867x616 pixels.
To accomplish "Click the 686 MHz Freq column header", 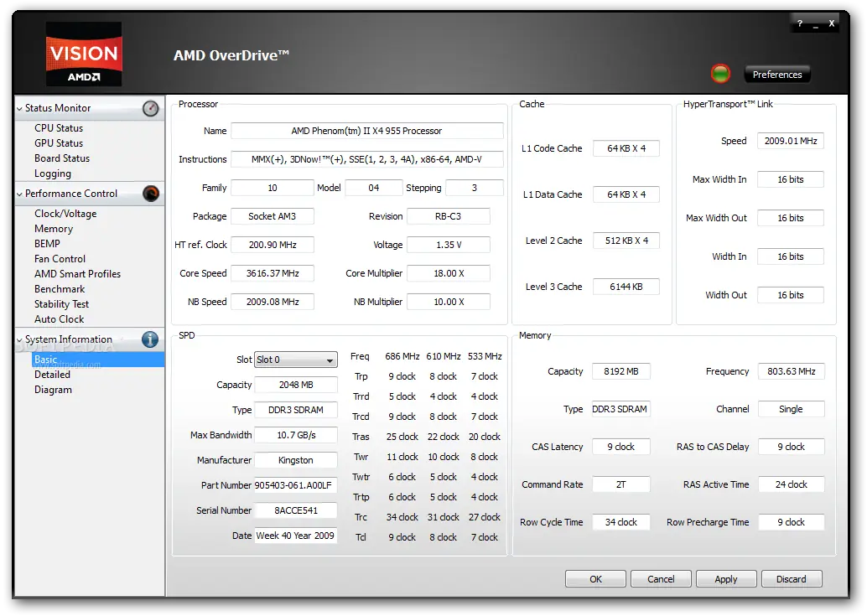I will [x=402, y=356].
